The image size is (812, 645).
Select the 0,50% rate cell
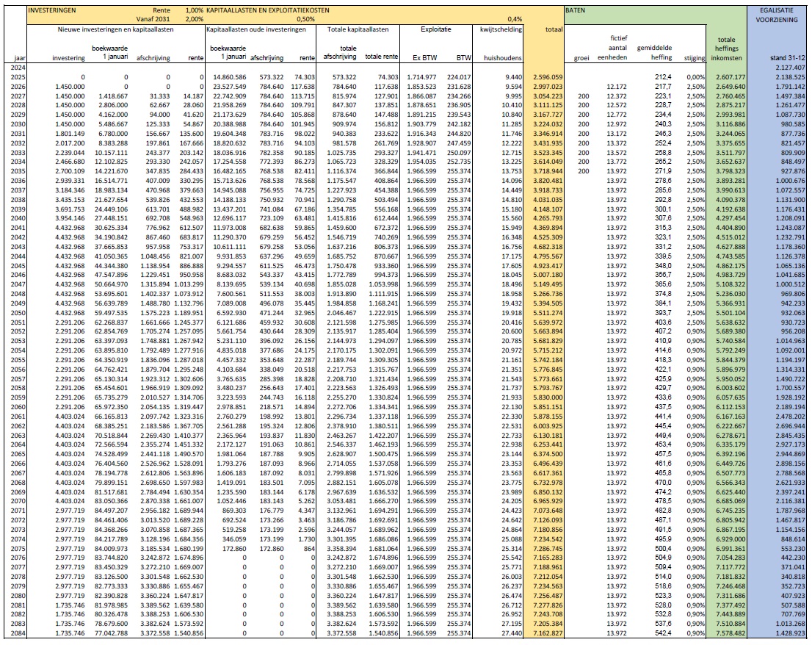click(305, 20)
